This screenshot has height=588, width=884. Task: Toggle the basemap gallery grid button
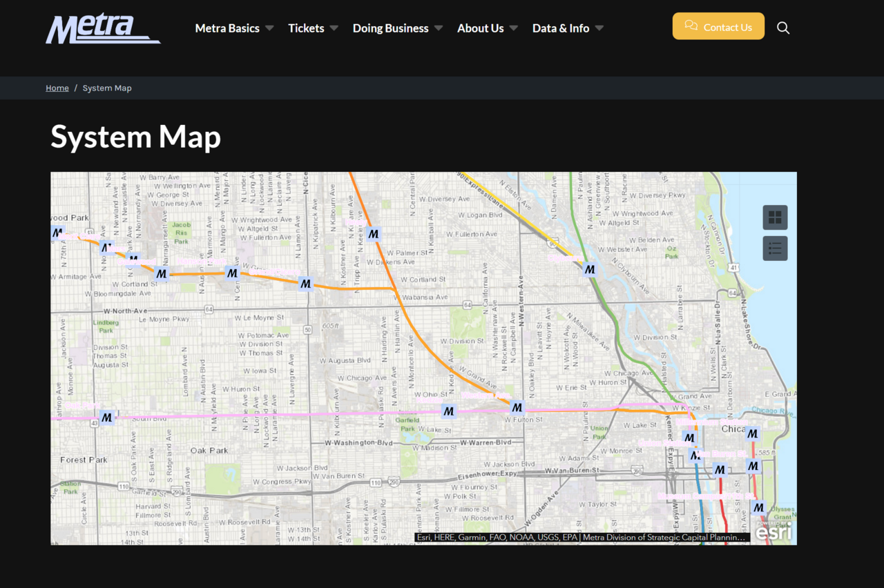(775, 217)
